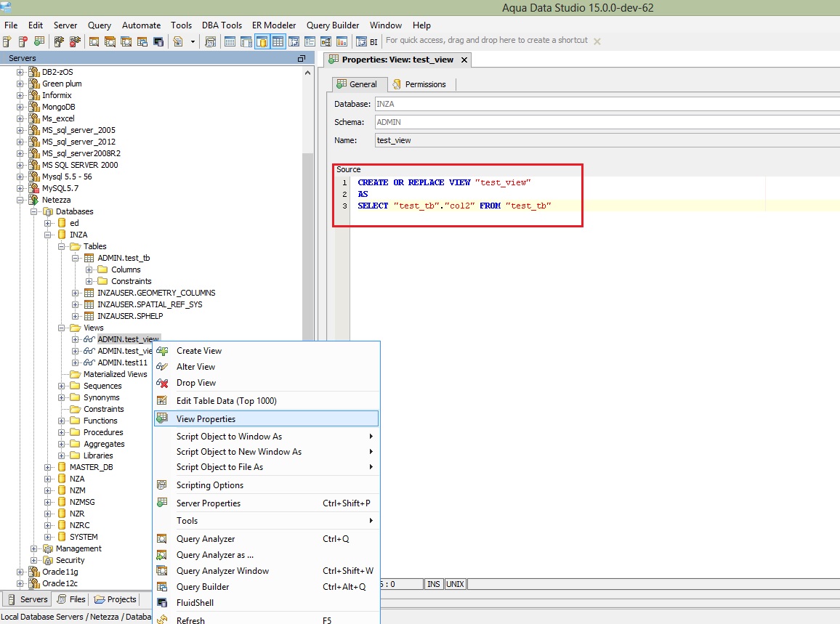Click the Schema field showing ADMIN
Screen dimensions: 840x624
click(x=607, y=122)
